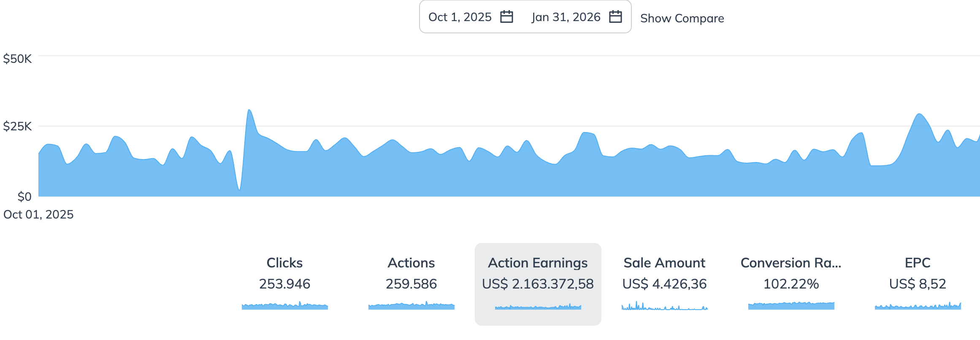Edit the Jan 31, 2026 end date
The image size is (980, 340).
[x=566, y=17]
